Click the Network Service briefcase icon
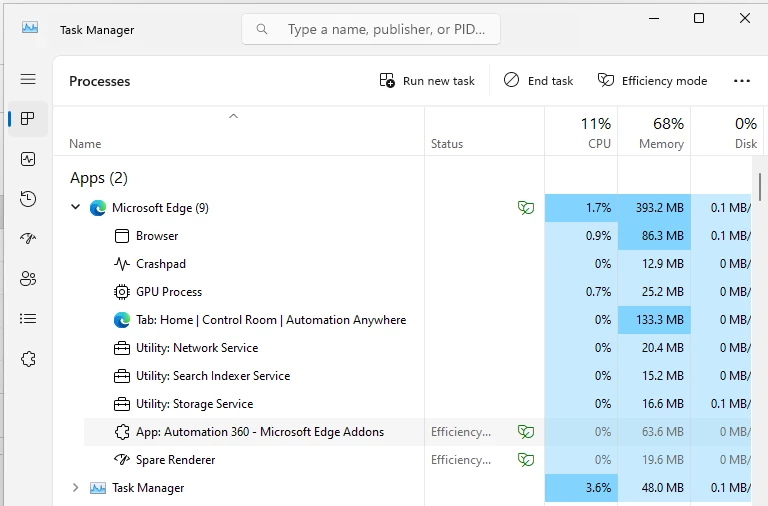 coord(121,348)
